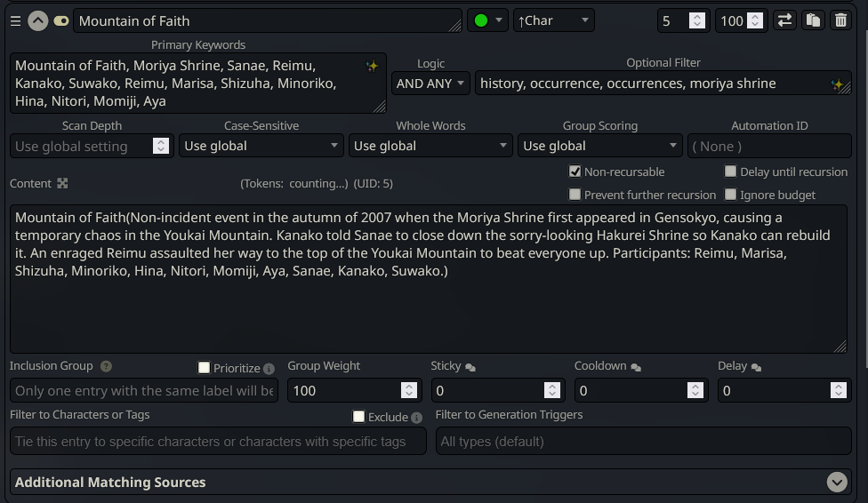868x503 pixels.
Task: Open the Case-Sensitive Use global dropdown
Action: point(261,146)
